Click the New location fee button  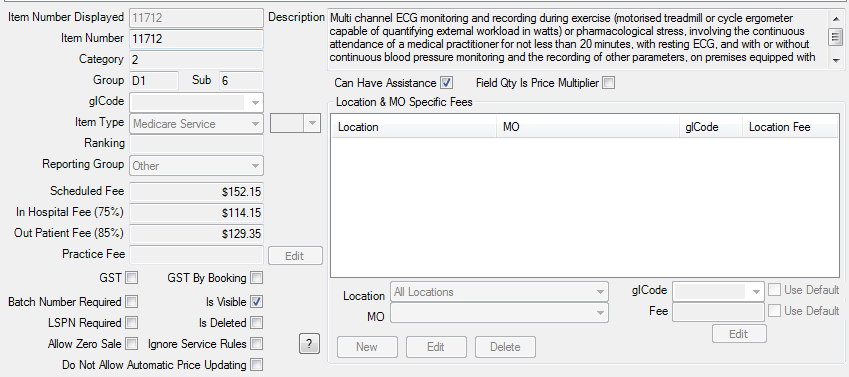367,347
